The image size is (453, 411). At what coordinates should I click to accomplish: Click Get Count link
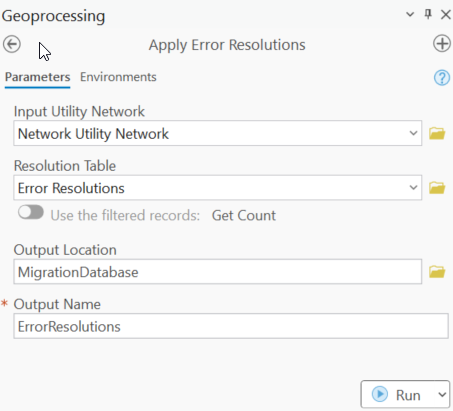[244, 215]
